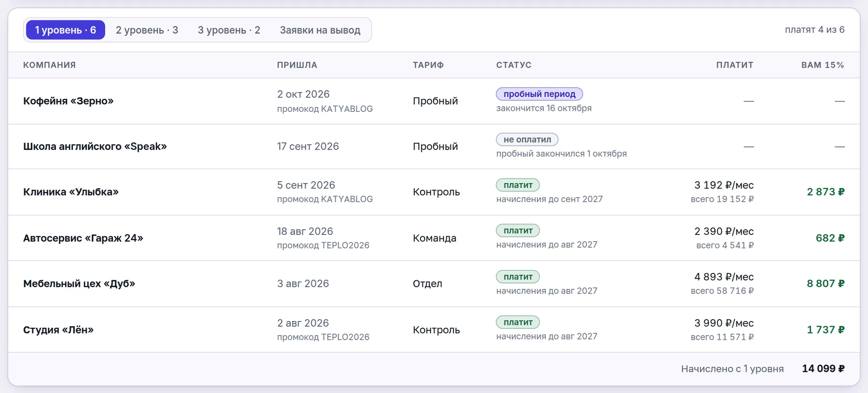
Task: Click the "2 873 ₽" commission value
Action: click(x=826, y=192)
